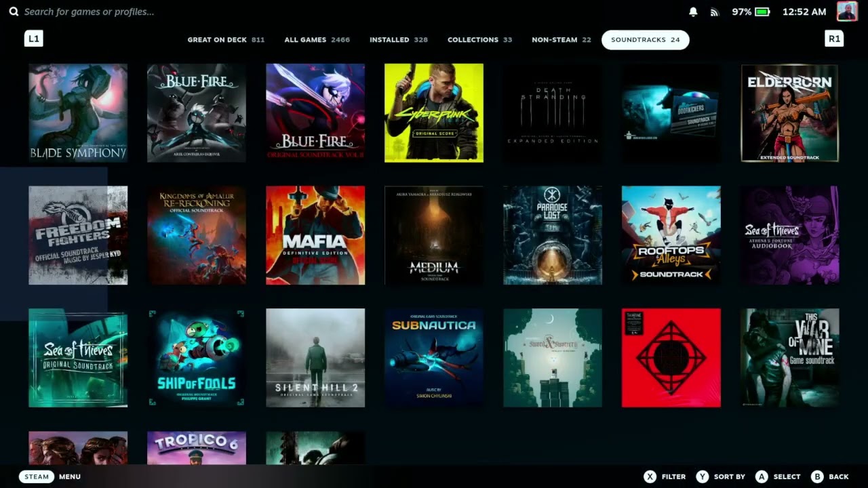Click the L1 shoulder button glyph

(x=33, y=39)
